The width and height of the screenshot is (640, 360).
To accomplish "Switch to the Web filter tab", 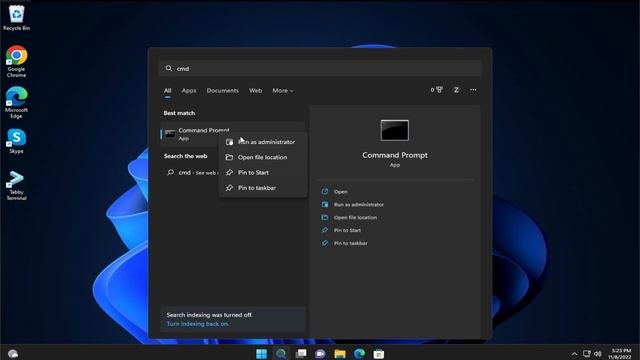I will [256, 91].
